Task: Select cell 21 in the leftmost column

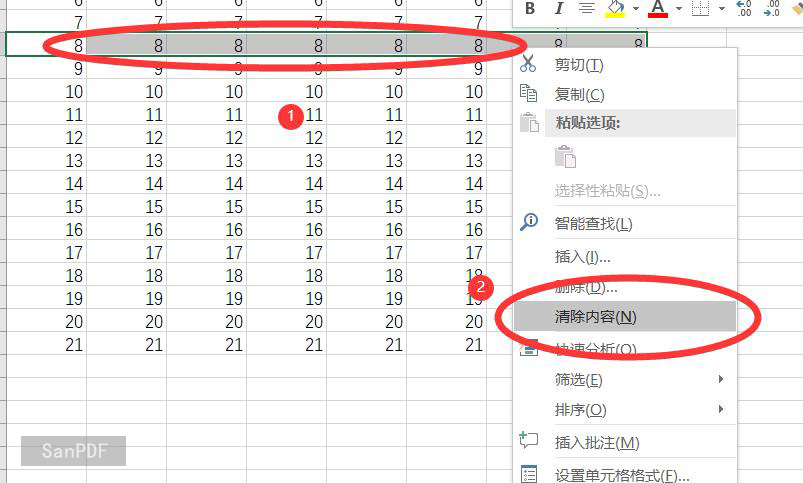Action: pyautogui.click(x=47, y=344)
